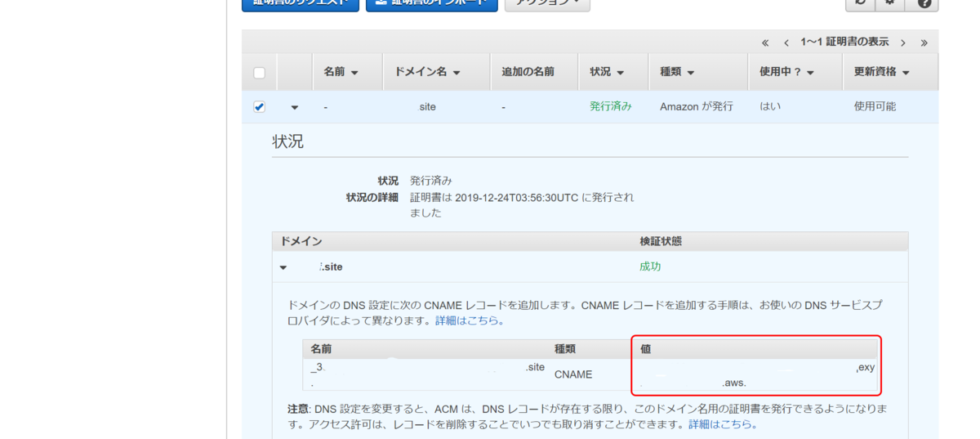Screen dimensions: 980x439
Task: Click the 1～1 証明書の表示 pagination label
Action: point(844,42)
